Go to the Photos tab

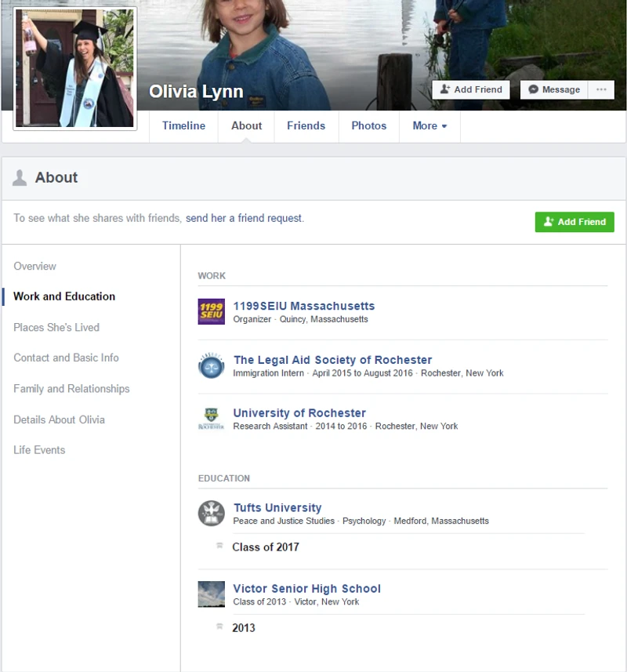368,125
